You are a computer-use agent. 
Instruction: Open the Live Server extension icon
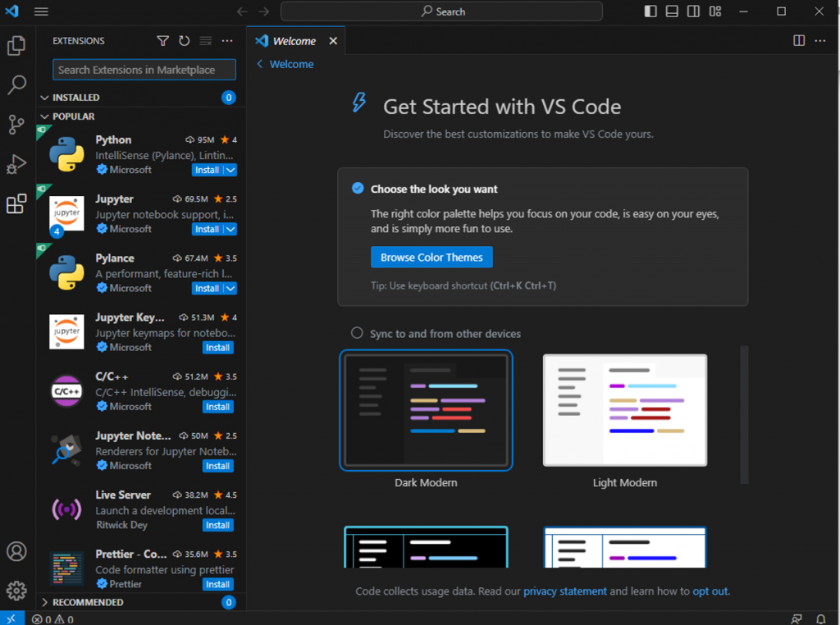tap(66, 509)
